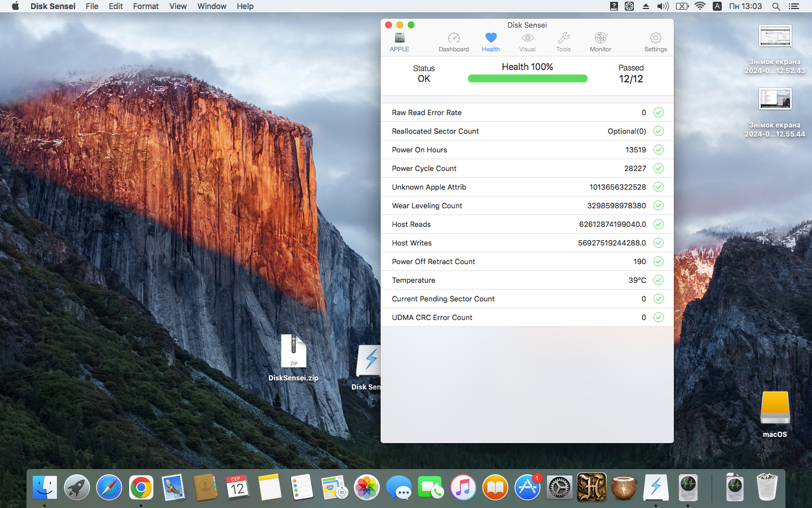Open Safari from the Dock

(x=109, y=487)
